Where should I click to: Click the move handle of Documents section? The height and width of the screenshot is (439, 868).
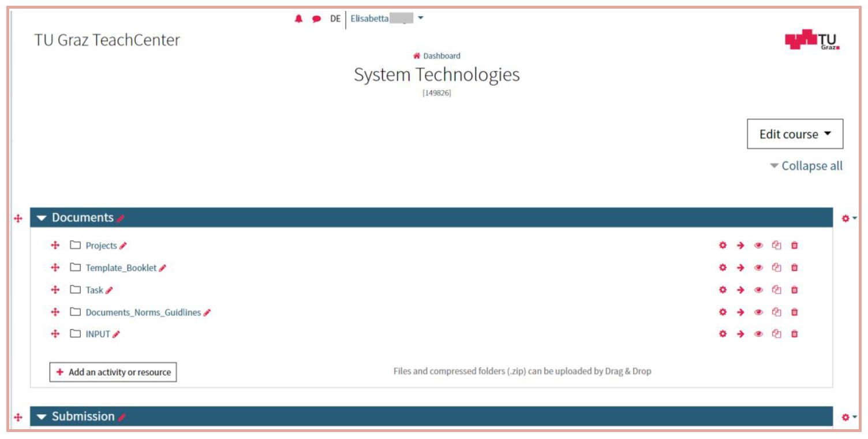coord(18,218)
